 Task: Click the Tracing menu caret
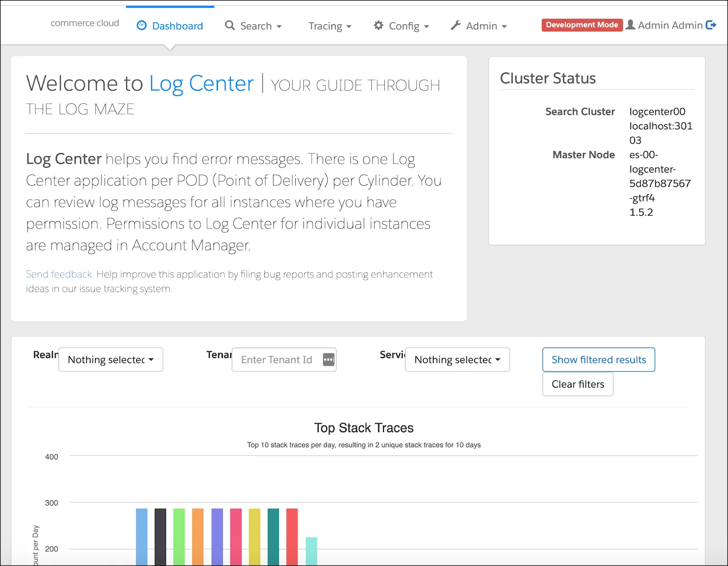pos(349,26)
